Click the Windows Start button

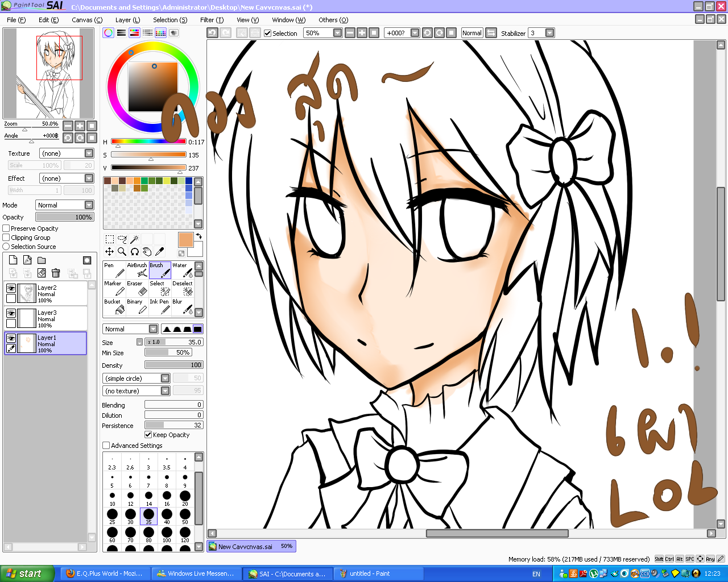[27, 573]
